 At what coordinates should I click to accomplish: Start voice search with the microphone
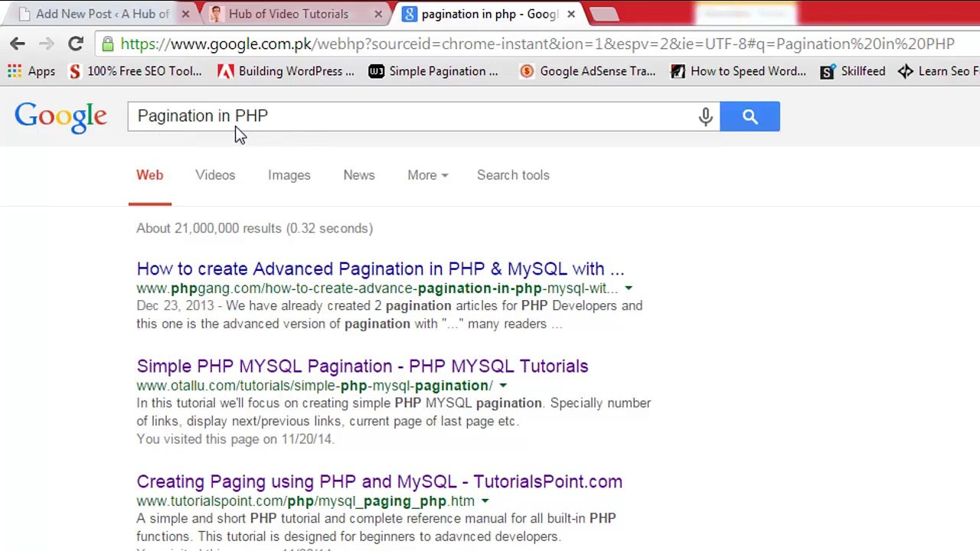(x=706, y=116)
